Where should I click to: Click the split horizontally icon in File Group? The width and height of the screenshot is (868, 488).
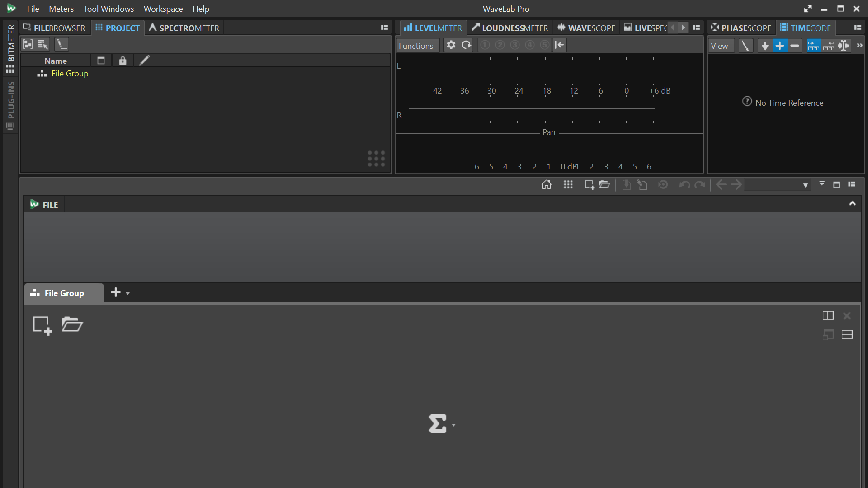847,335
